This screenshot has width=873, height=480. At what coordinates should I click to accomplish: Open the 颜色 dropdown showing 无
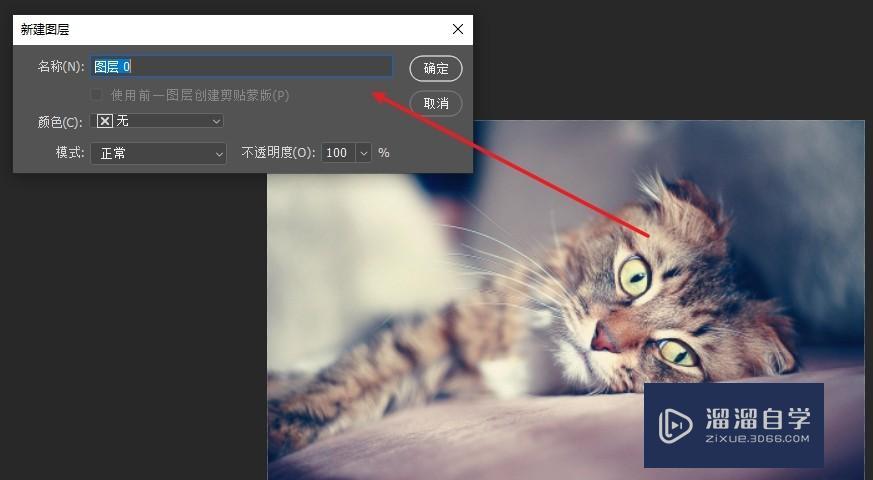pyautogui.click(x=157, y=121)
